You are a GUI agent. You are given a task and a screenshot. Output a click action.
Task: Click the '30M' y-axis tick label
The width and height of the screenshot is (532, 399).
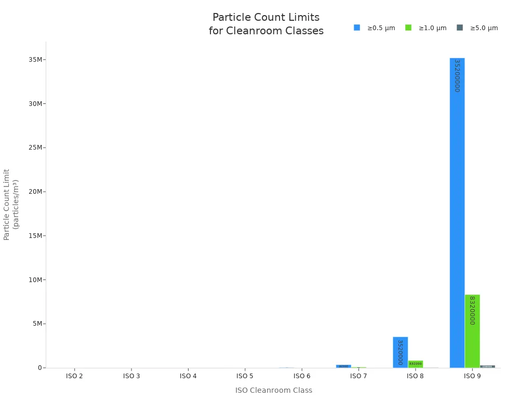point(35,104)
